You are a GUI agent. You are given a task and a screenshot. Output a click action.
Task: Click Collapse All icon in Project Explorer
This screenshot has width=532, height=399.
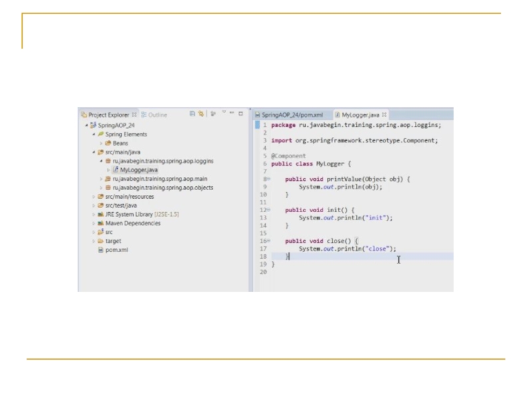click(x=193, y=114)
